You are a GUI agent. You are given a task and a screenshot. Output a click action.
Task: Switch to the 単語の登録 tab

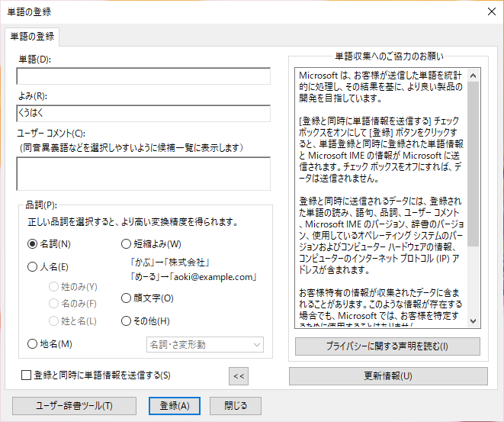30,36
